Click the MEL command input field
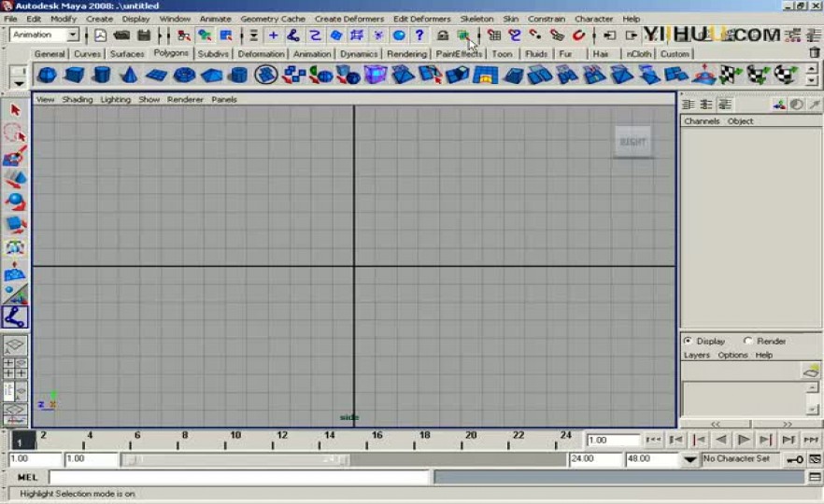Viewport: 824px width, 504px height. (x=239, y=477)
